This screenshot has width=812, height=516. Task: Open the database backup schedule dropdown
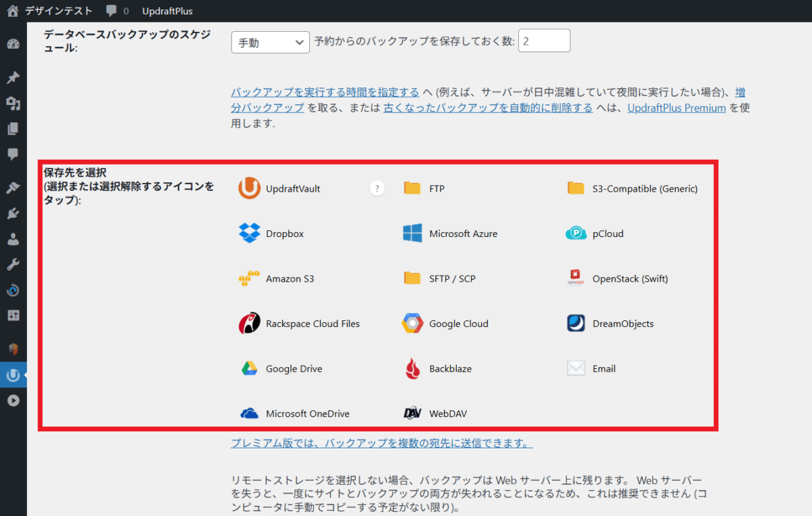[x=270, y=42]
